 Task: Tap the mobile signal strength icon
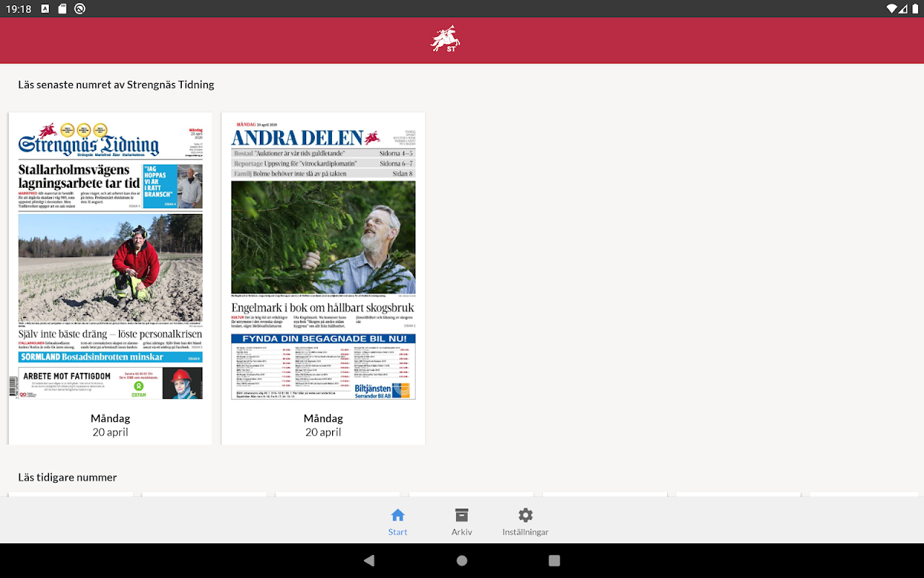(x=902, y=9)
